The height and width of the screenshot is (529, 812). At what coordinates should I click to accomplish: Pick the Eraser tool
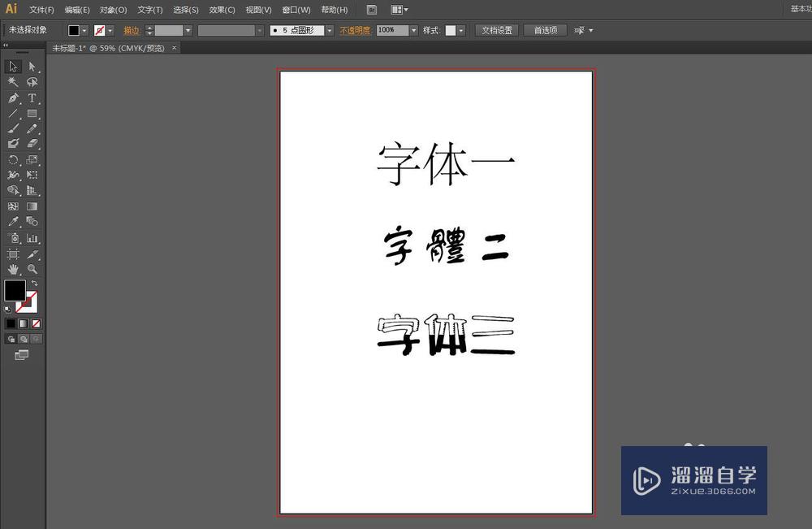(32, 143)
